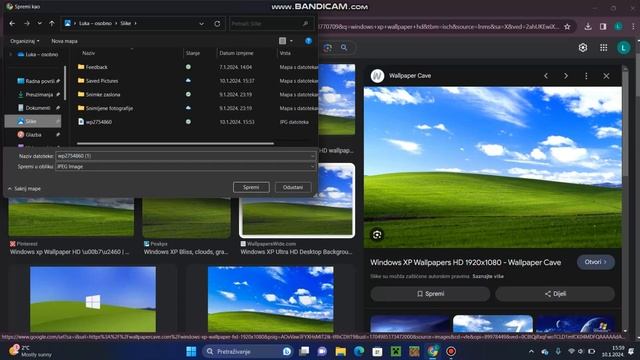The height and width of the screenshot is (360, 640).
Task: Refresh the Slike folder view
Action: pos(217,24)
